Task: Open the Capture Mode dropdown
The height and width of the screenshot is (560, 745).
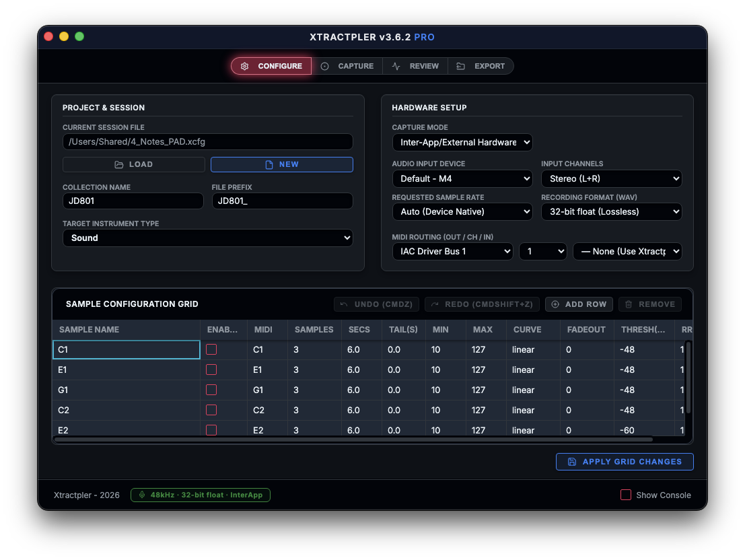Action: (x=462, y=143)
